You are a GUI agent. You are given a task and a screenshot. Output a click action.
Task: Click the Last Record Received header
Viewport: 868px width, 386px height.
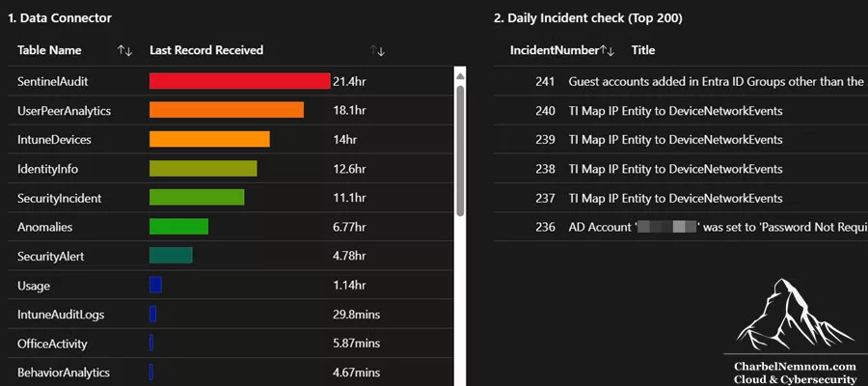tap(206, 50)
